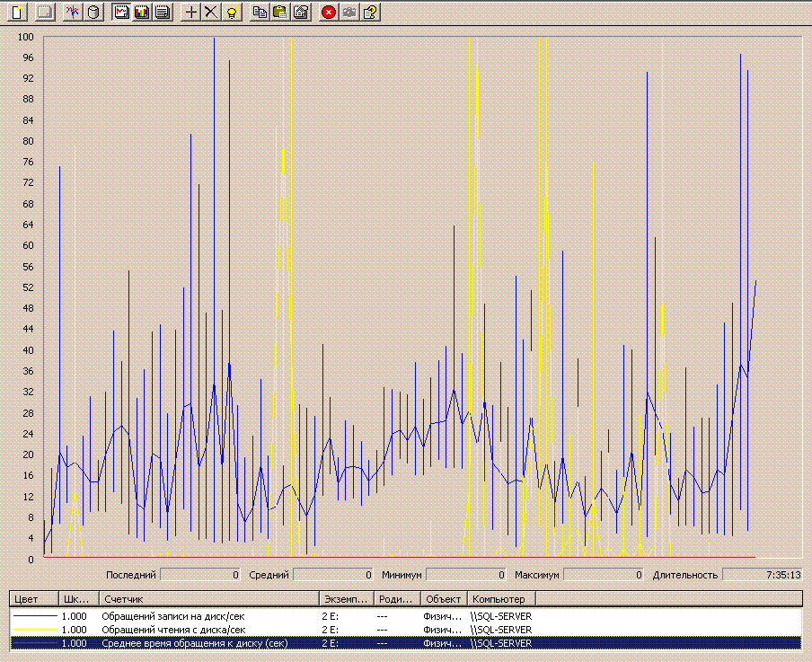Click the Clear Display icon
The width and height of the screenshot is (812, 662).
(45, 12)
